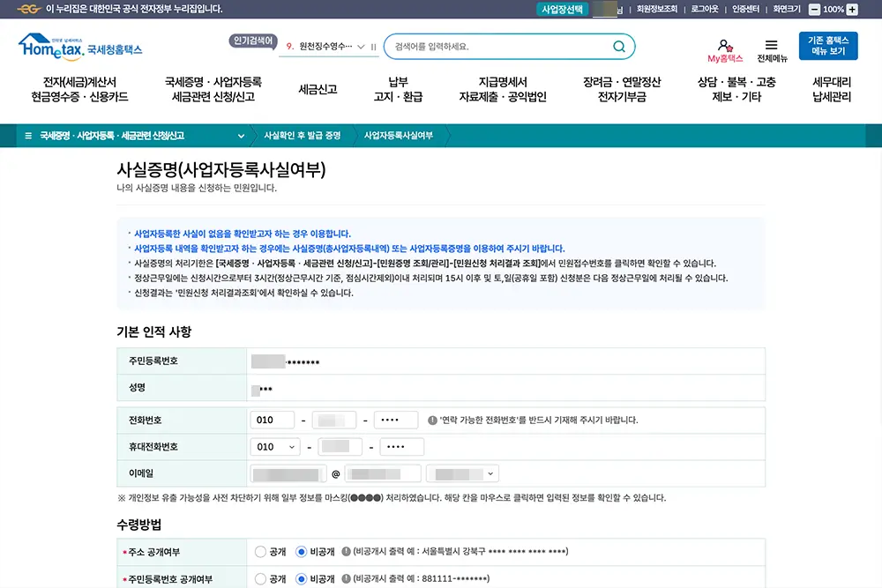The image size is (882, 588).
Task: Open the email domain dropdown
Action: [x=463, y=473]
